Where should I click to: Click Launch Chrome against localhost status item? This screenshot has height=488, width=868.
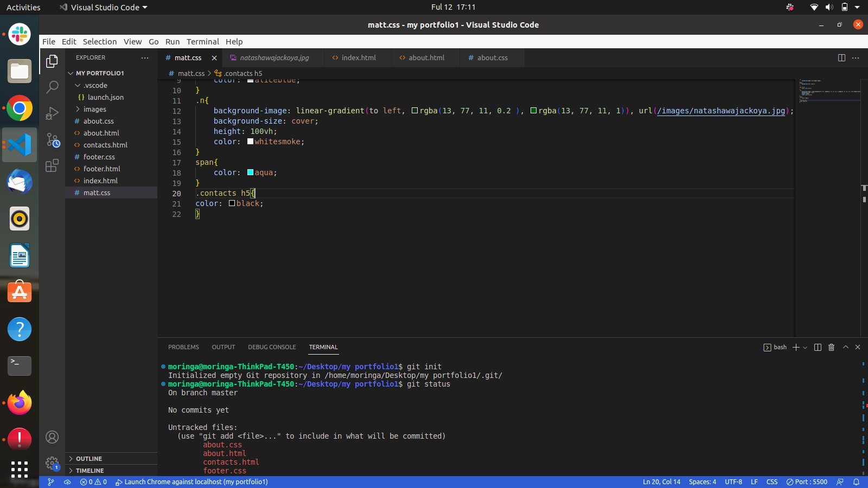point(192,482)
